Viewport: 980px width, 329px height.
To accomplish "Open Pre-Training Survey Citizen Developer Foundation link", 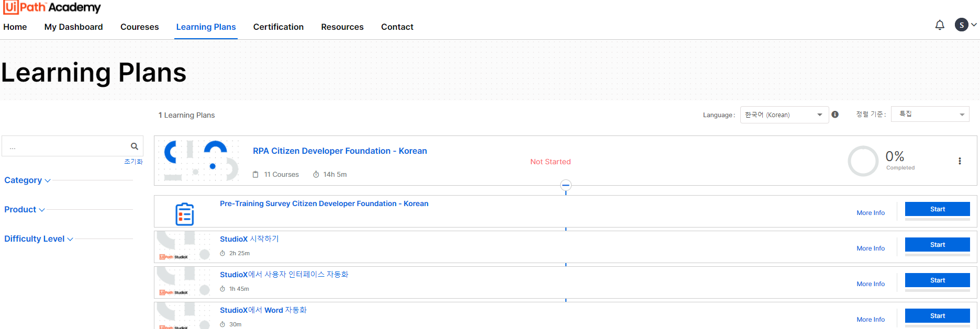I will pyautogui.click(x=324, y=203).
